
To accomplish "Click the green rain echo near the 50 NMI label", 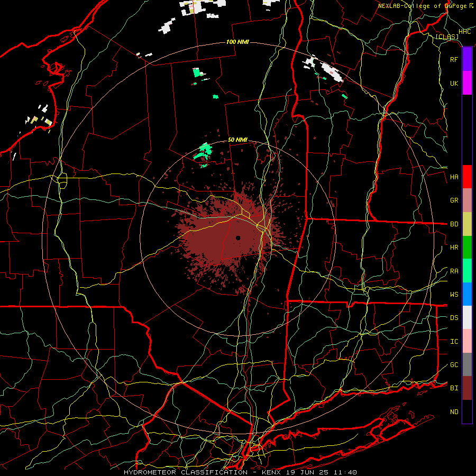I will click(204, 152).
